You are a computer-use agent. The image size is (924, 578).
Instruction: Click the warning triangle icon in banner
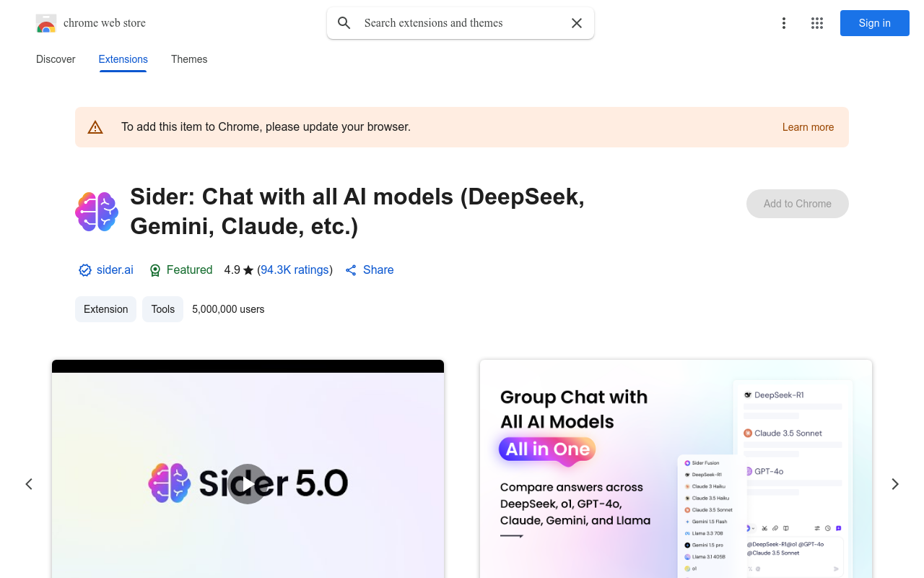(x=95, y=127)
